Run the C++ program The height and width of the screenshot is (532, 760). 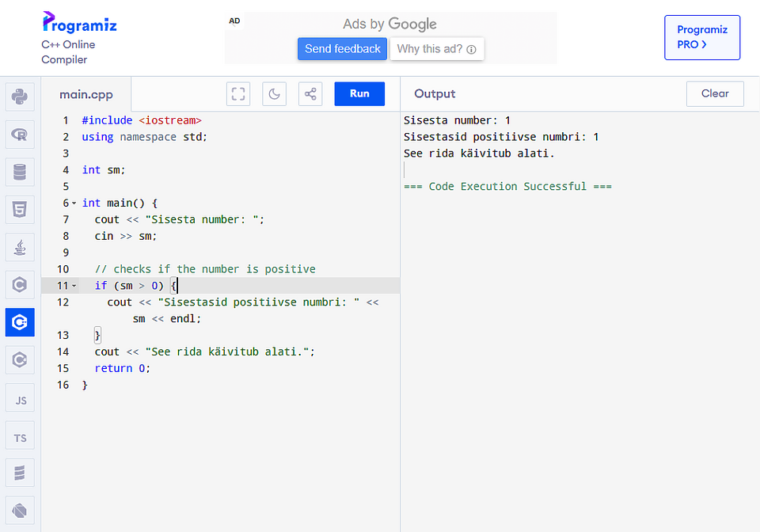[359, 93]
